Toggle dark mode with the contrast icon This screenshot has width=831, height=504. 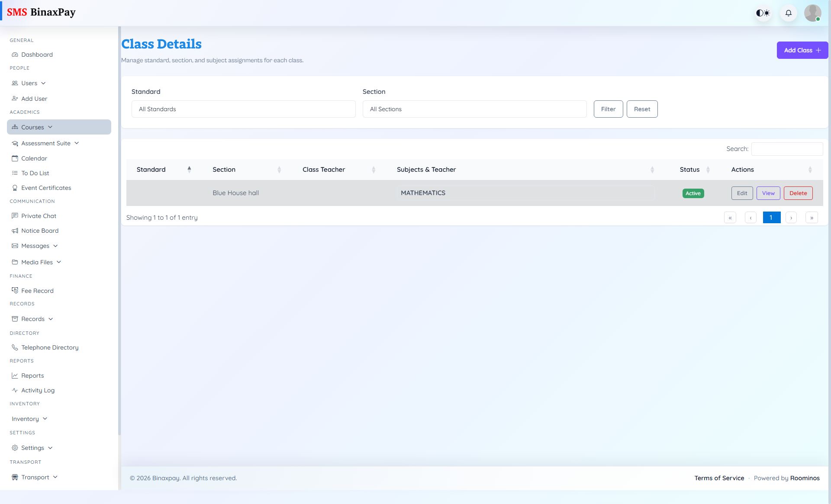pos(763,13)
